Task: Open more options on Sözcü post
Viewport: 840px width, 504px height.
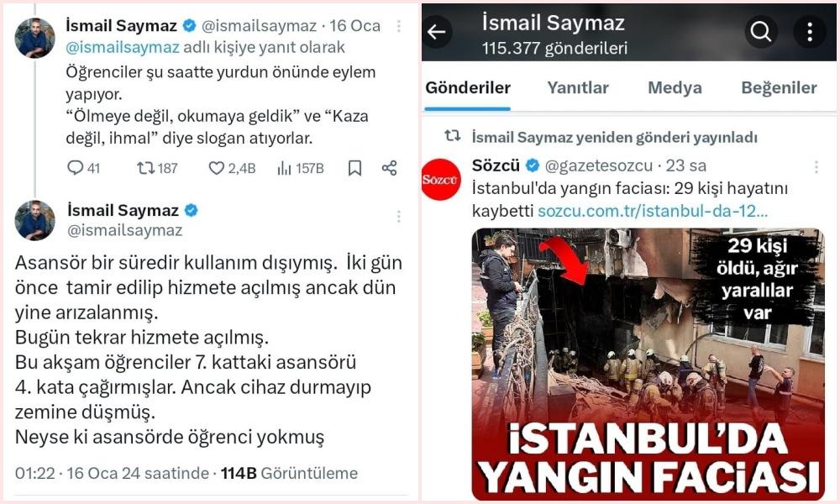Action: [x=816, y=167]
